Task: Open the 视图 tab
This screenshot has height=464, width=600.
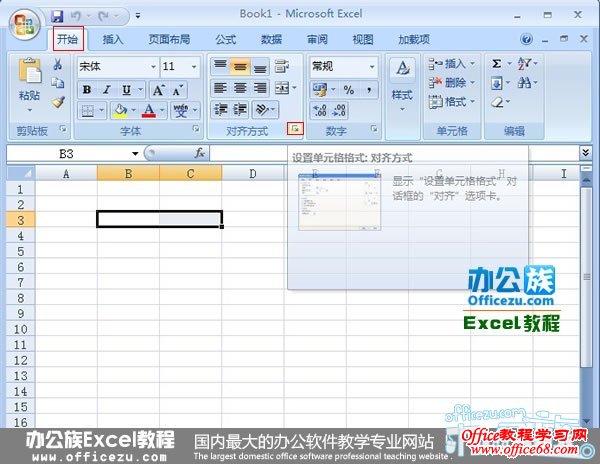Action: (x=363, y=39)
